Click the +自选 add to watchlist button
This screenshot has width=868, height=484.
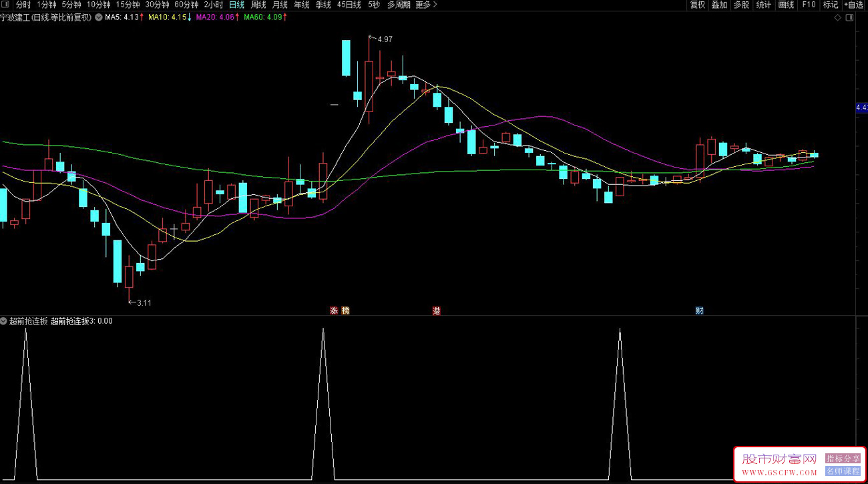click(x=853, y=5)
